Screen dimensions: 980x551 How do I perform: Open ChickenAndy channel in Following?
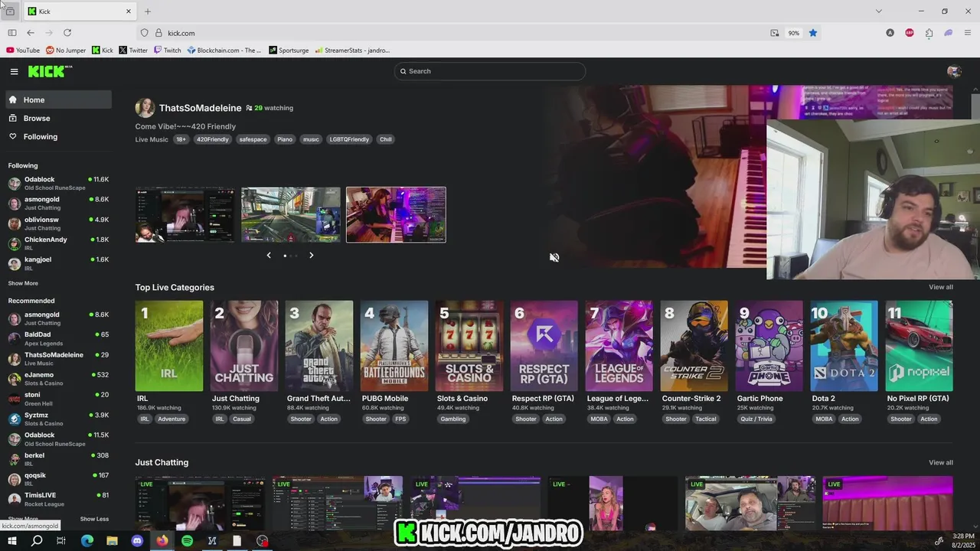59,243
